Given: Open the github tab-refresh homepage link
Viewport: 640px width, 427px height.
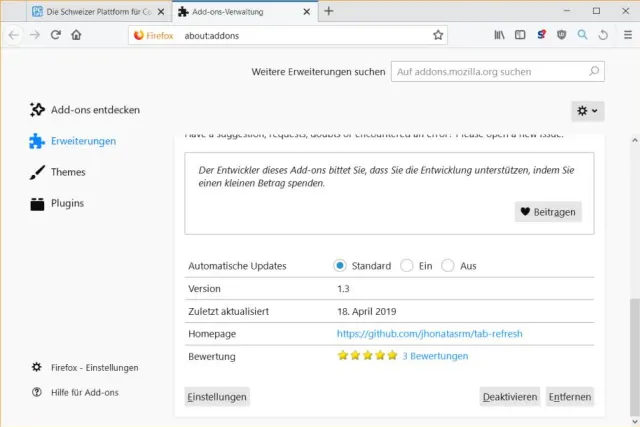Looking at the screenshot, I should point(429,334).
